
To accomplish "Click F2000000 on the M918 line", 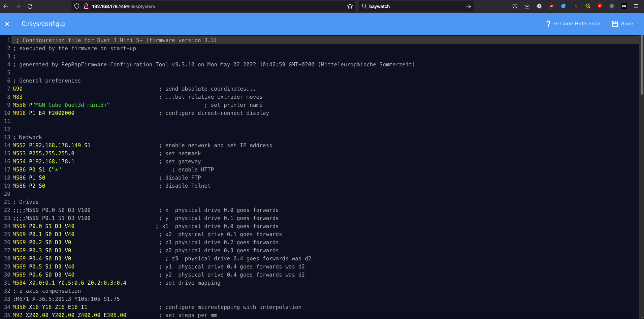I will pyautogui.click(x=62, y=113).
